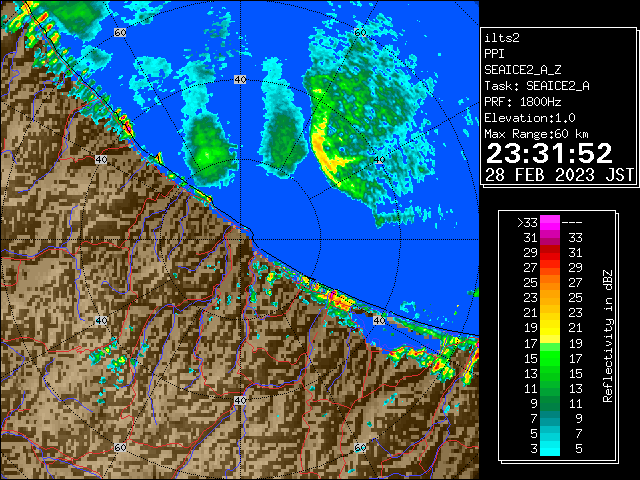Screen dimensions: 640x480
Task: Pick the magenta >33 dBZ color swatch
Action: 550,223
